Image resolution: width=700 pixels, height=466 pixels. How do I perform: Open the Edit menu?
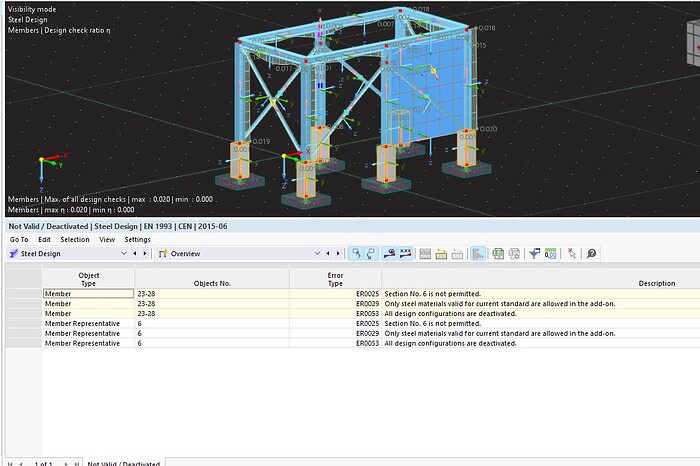(x=44, y=240)
